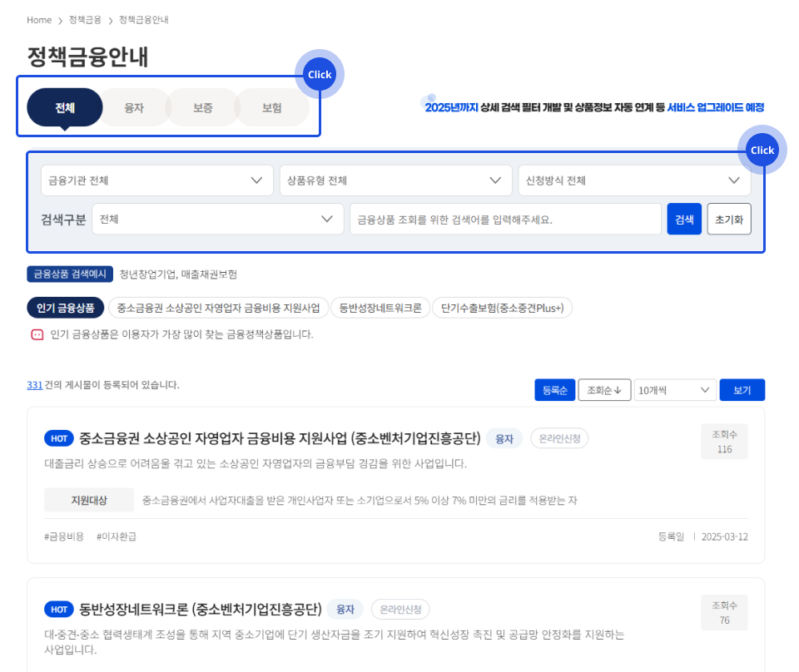Reset filters with the 초기화 button
The width and height of the screenshot is (799, 672).
click(x=729, y=220)
